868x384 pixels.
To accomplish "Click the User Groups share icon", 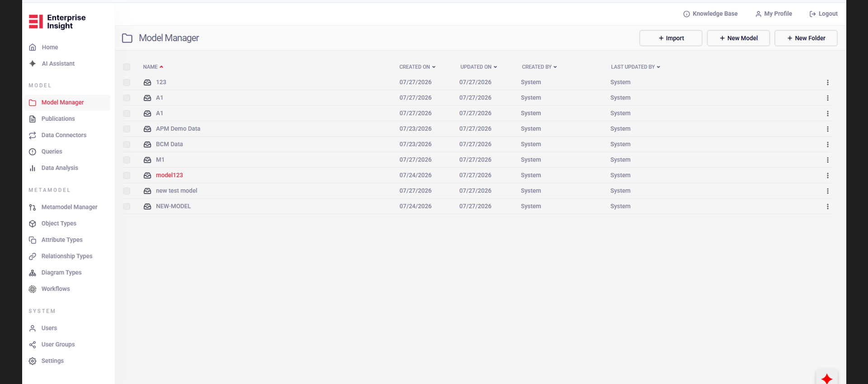I will [x=33, y=345].
